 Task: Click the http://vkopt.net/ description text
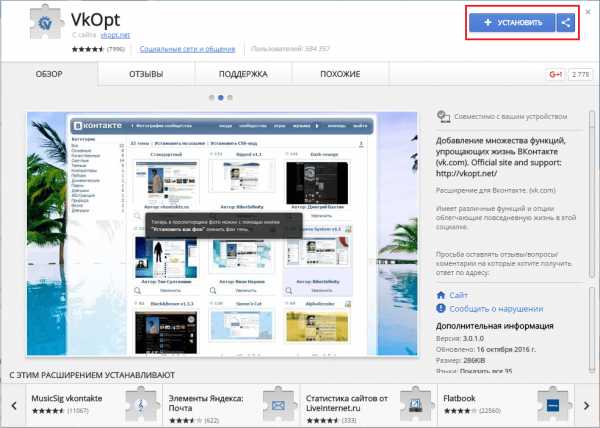tap(466, 173)
